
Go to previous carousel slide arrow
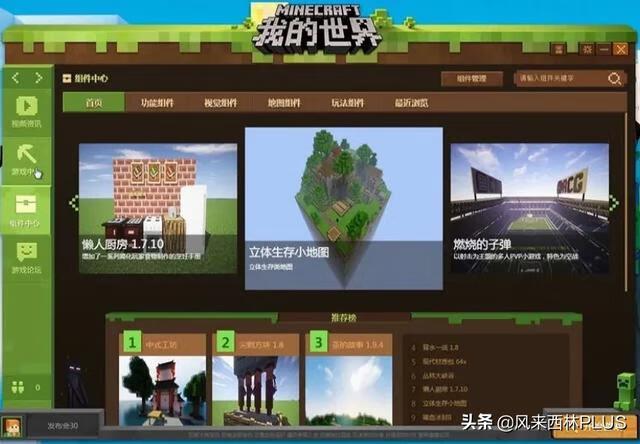tap(72, 204)
